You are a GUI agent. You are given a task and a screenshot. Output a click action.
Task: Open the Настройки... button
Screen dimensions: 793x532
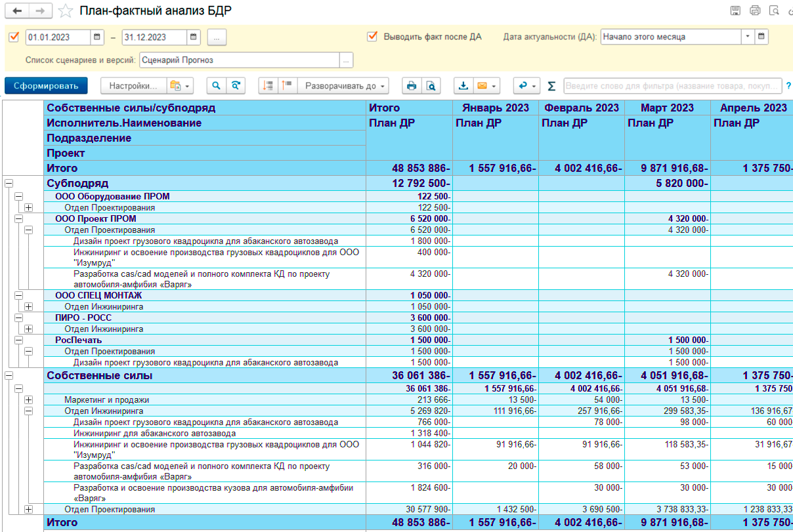[132, 86]
